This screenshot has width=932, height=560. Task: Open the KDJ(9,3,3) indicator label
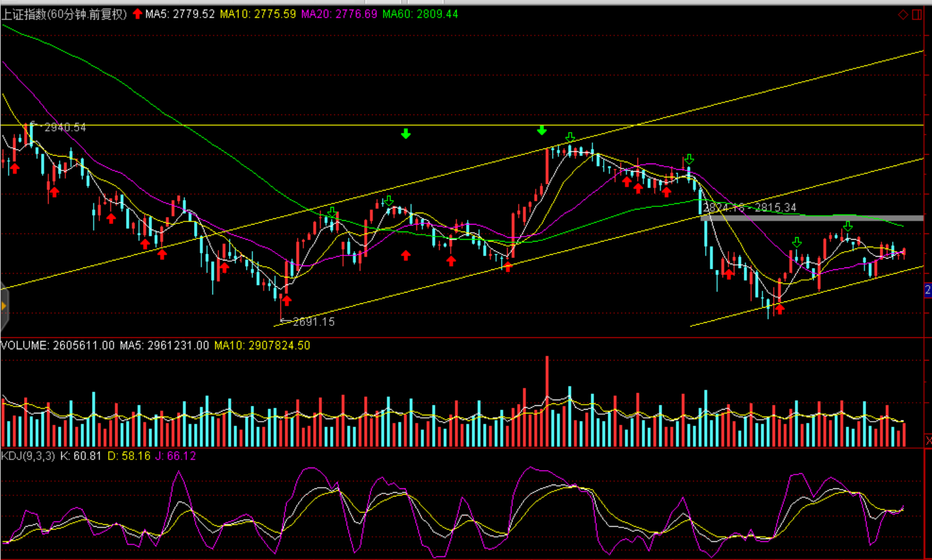(x=28, y=456)
